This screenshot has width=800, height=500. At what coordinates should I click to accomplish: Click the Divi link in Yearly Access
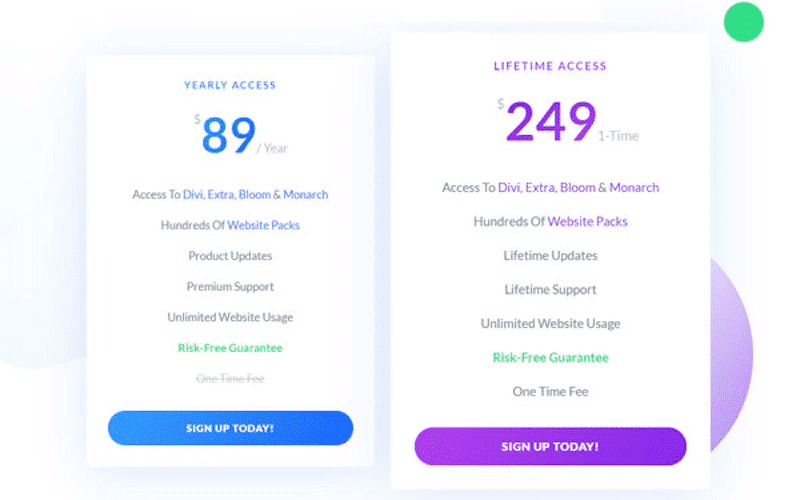[193, 194]
